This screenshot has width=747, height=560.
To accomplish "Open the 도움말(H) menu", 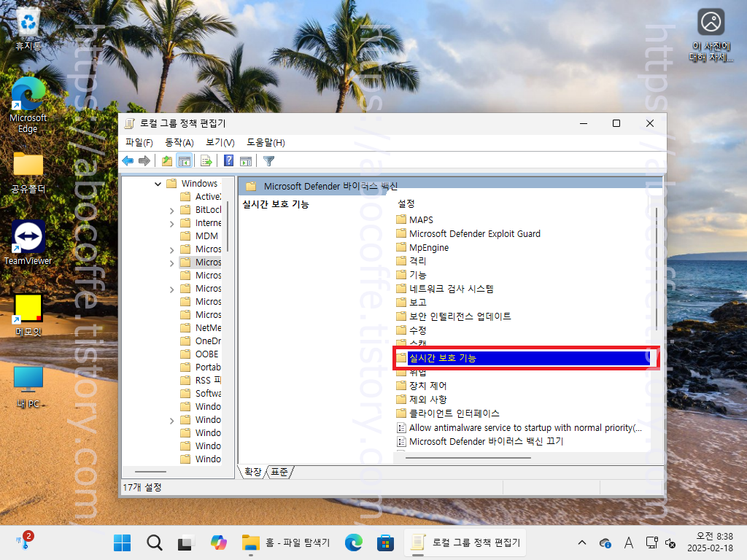I will (266, 142).
